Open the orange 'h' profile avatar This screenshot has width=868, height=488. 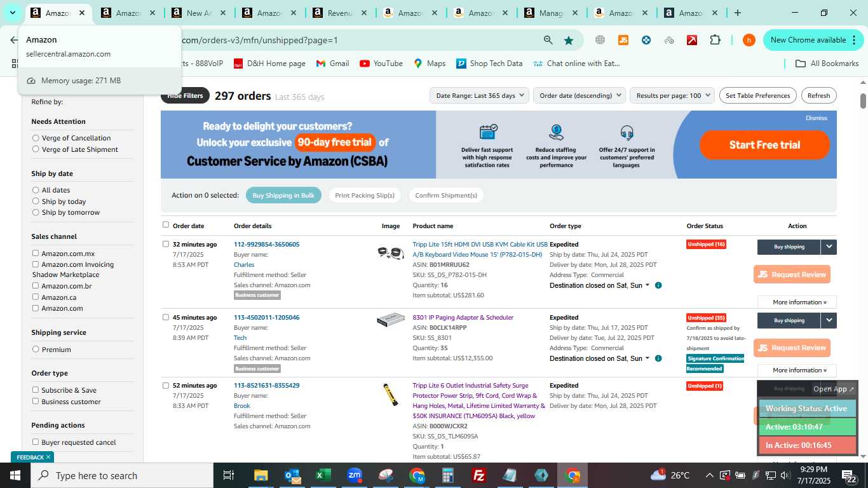pos(749,40)
